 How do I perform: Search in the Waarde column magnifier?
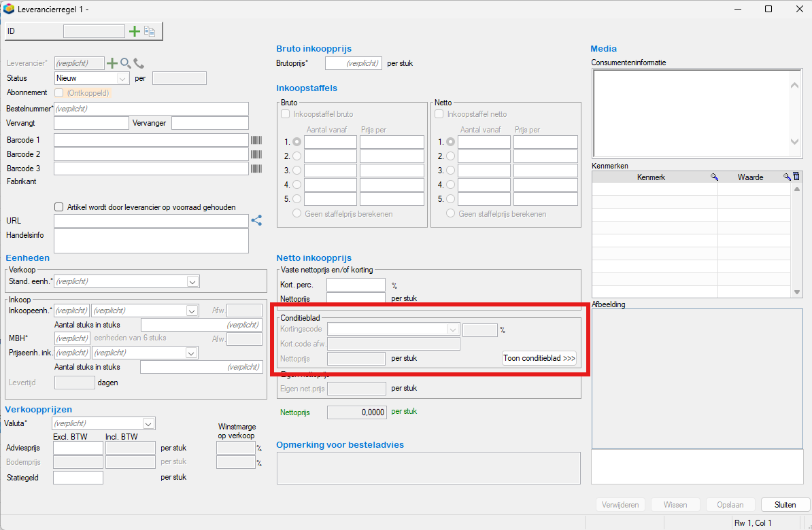point(787,177)
